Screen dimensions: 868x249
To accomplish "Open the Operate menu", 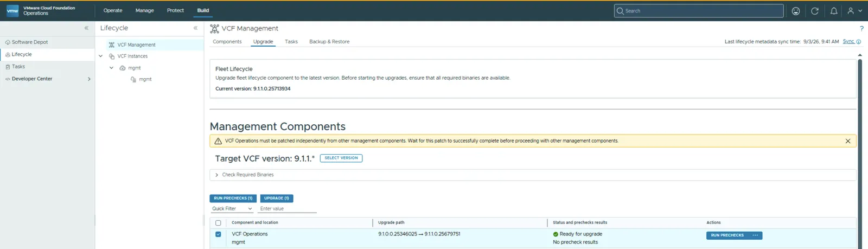I will point(113,10).
